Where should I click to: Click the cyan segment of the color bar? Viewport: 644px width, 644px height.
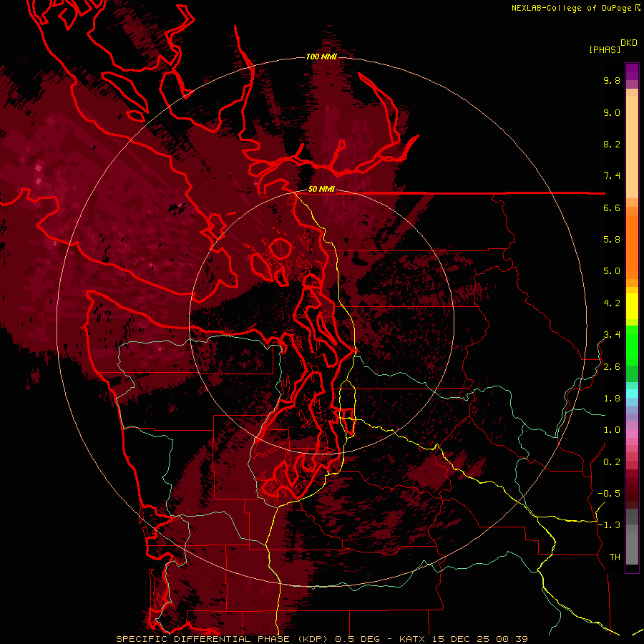pyautogui.click(x=632, y=393)
